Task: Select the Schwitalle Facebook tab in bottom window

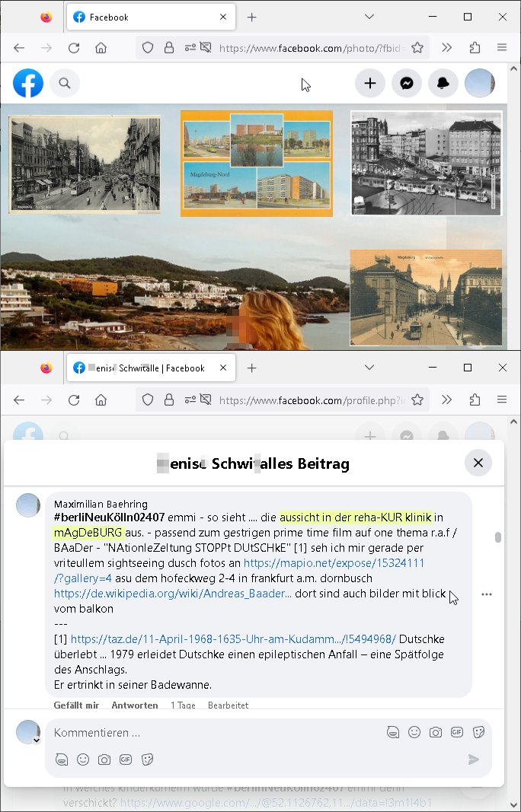Action: tap(152, 368)
